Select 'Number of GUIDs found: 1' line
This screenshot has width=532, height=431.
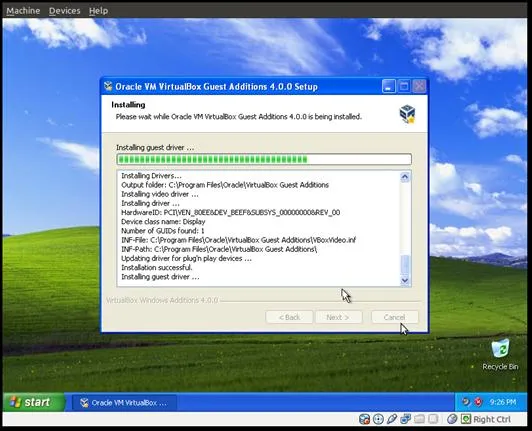pyautogui.click(x=163, y=231)
